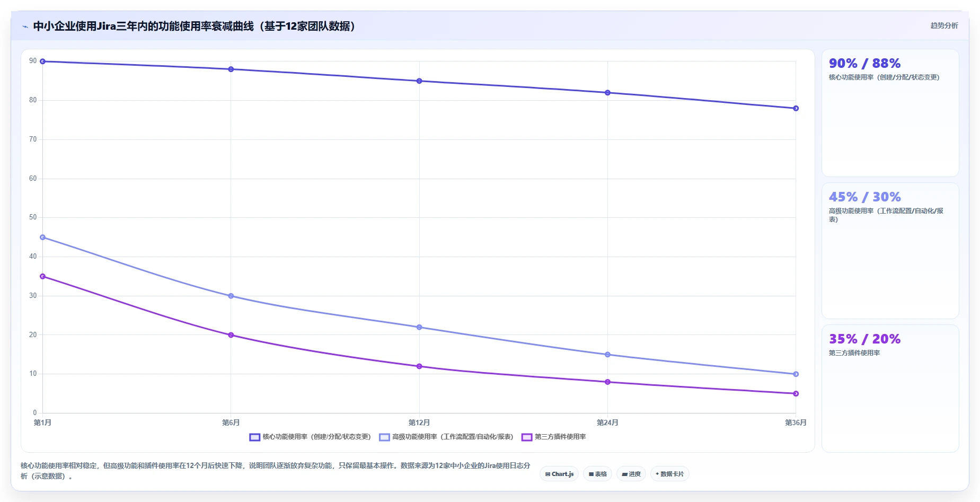
Task: Toggle the 第三方插件使用率 legend entry
Action: pos(554,437)
